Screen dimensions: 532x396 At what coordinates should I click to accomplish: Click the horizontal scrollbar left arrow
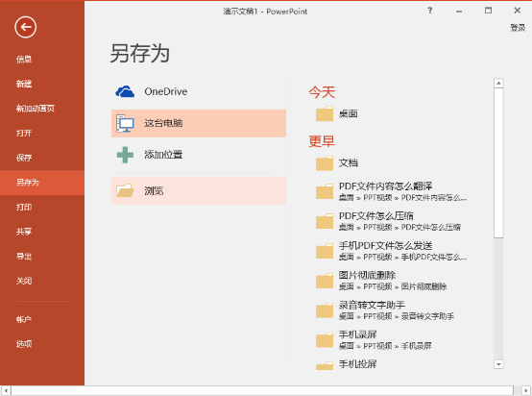click(6, 390)
